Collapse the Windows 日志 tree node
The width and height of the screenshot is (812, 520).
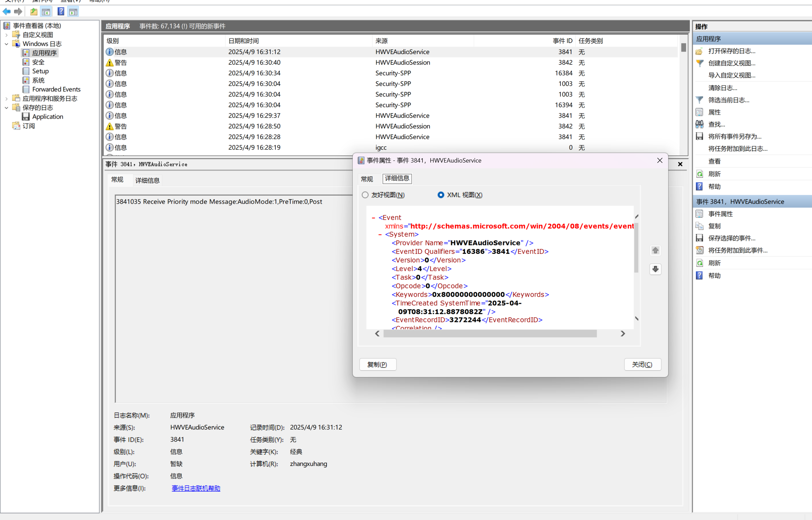(6, 44)
